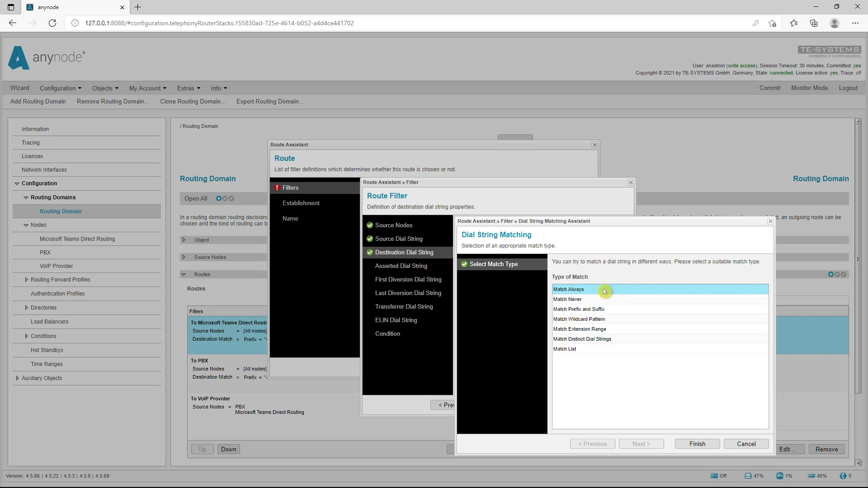Click the Wizard menu item
This screenshot has width=868, height=488.
[x=19, y=88]
